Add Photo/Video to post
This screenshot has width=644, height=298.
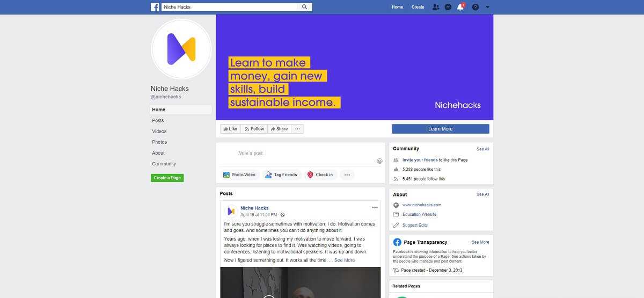click(240, 175)
